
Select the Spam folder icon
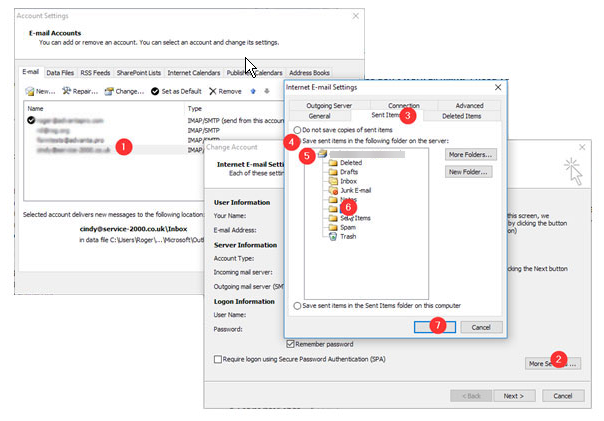point(333,227)
